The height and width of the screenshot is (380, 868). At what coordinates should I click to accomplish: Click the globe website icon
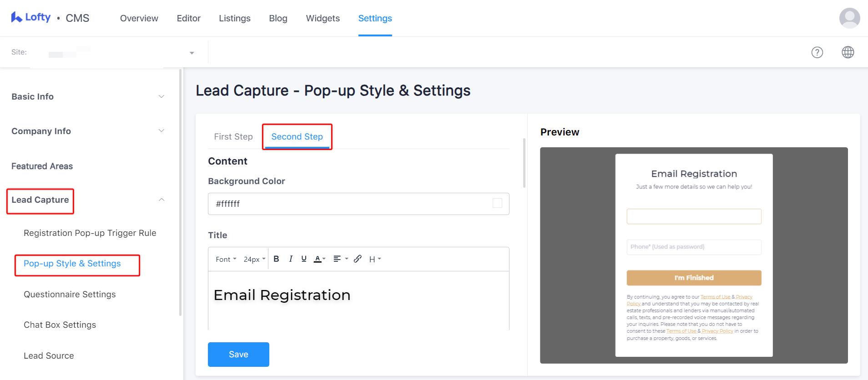pyautogui.click(x=848, y=52)
